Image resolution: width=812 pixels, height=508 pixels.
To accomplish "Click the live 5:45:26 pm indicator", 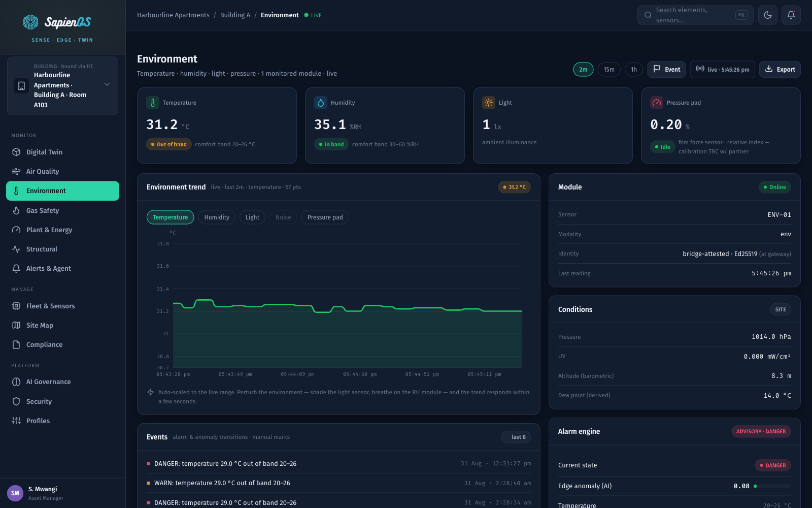I will [x=722, y=70].
